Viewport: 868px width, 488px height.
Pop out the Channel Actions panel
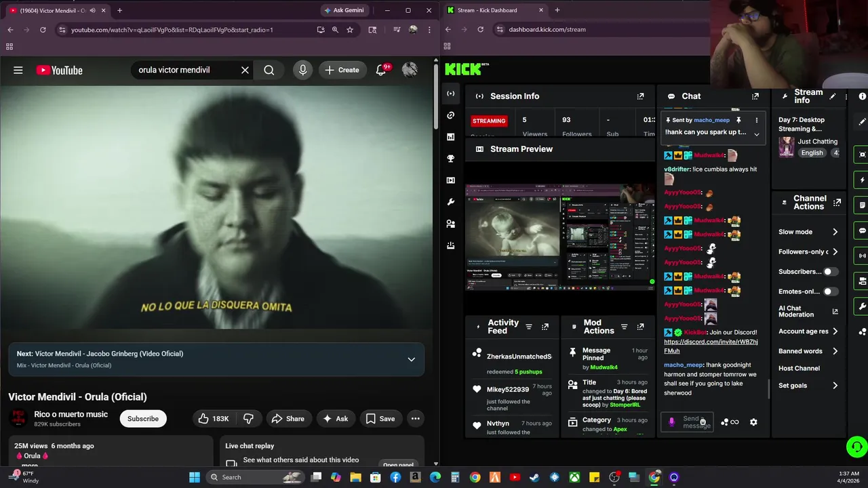tap(837, 203)
